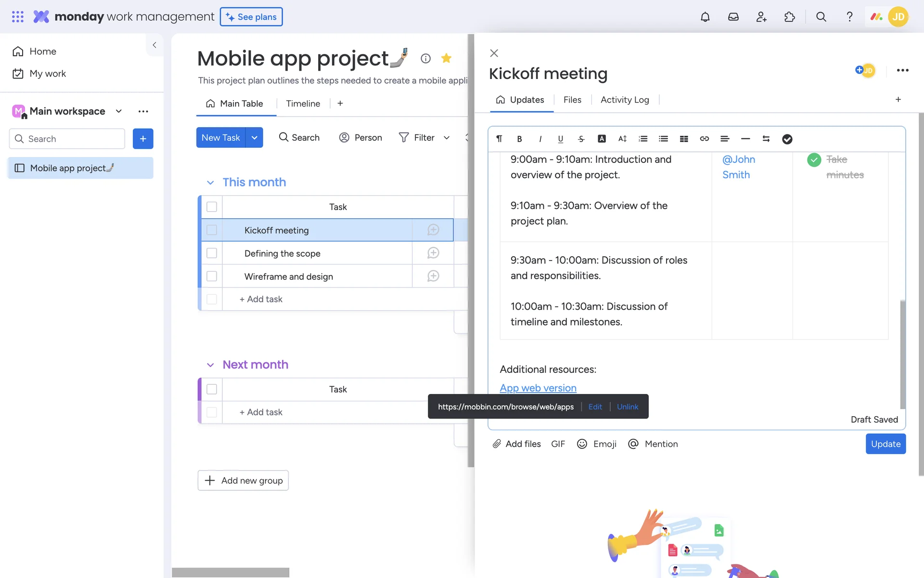This screenshot has width=924, height=578.
Task: Select the Defining the scope checkbox
Action: [x=212, y=253]
